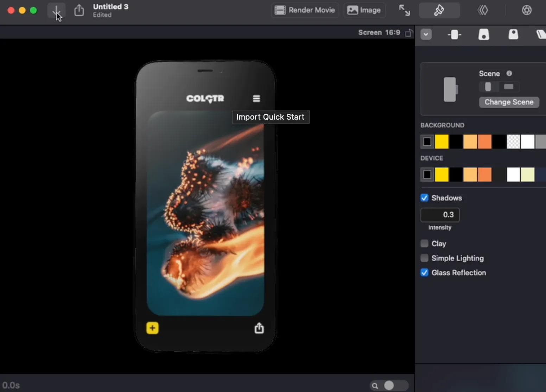Click the download arrow icon top left

point(56,11)
